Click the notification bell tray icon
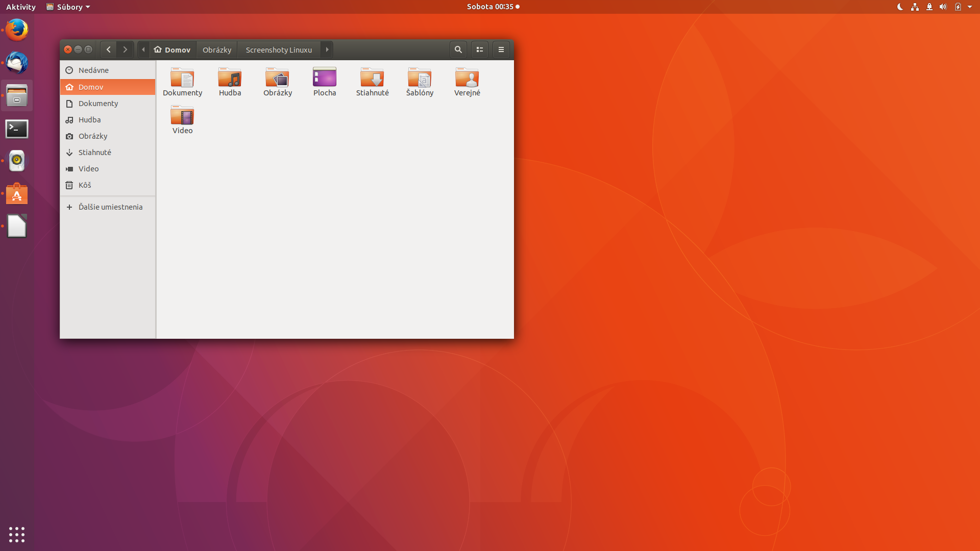 (x=929, y=7)
